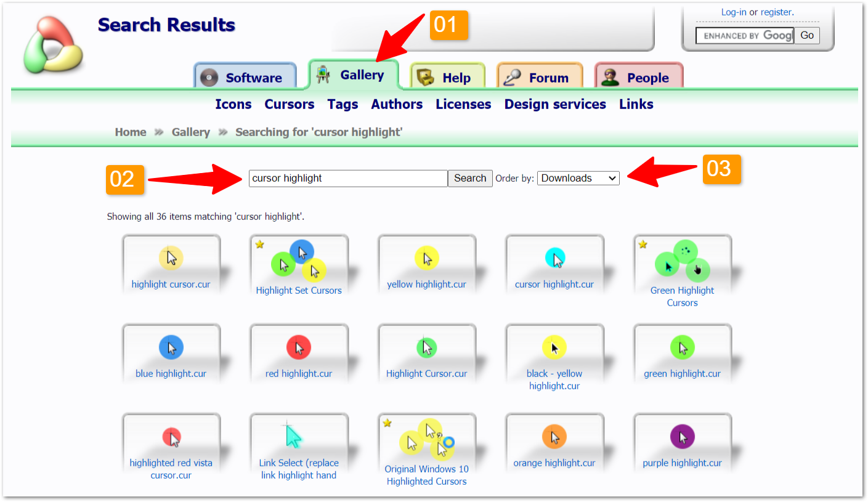Image resolution: width=868 pixels, height=502 pixels.
Task: Open the Order by Downloads dropdown
Action: pos(578,178)
